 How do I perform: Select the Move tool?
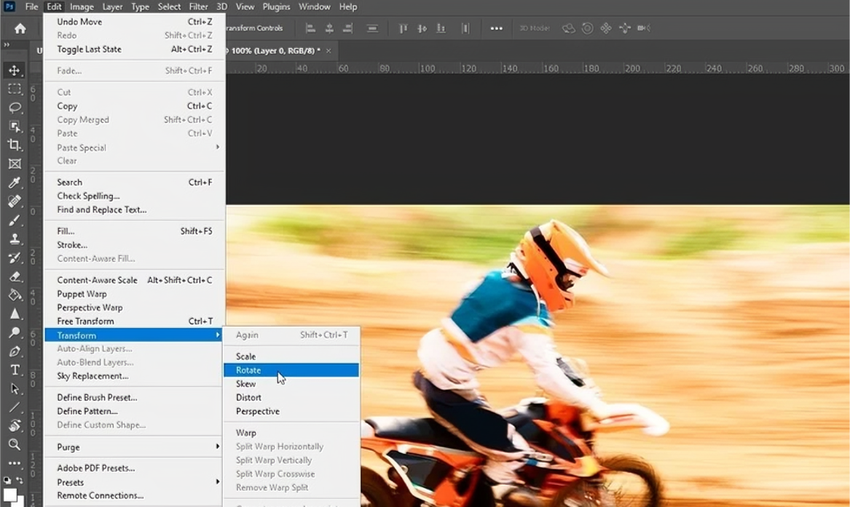(x=15, y=70)
